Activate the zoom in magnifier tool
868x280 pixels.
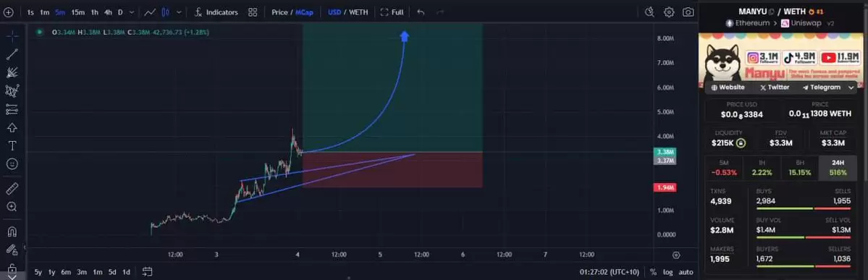12,206
